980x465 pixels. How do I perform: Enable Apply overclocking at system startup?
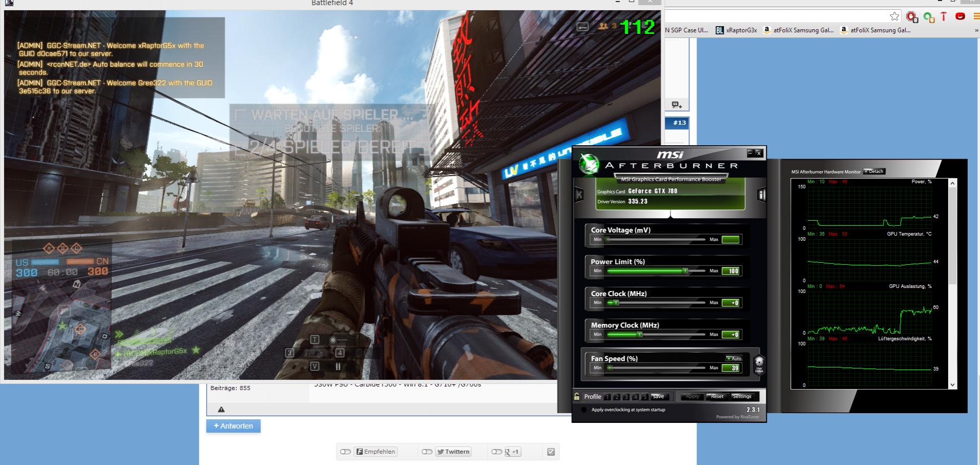click(584, 410)
